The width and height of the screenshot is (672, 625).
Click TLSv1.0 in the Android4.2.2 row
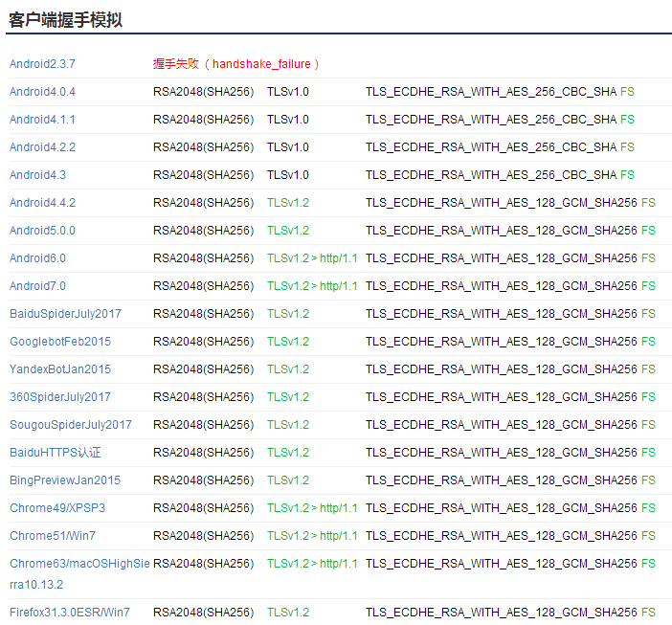288,147
